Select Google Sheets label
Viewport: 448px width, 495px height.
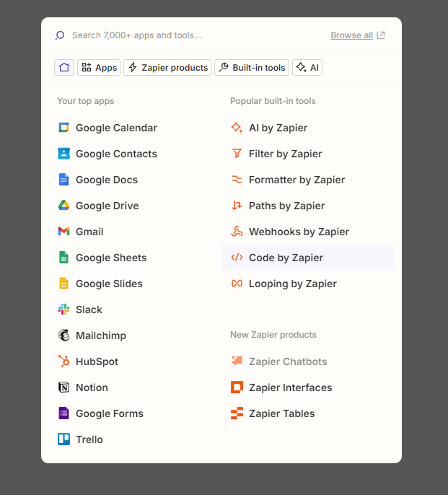[x=111, y=258]
